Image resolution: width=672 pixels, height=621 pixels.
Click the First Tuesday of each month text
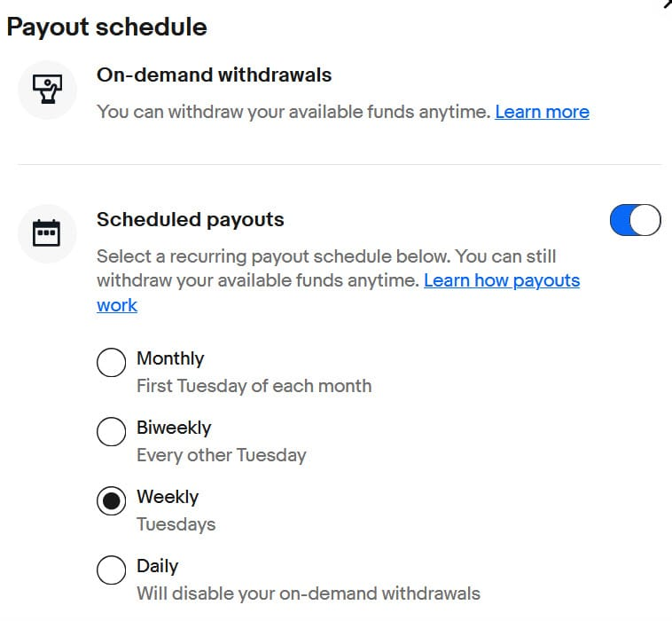(254, 386)
